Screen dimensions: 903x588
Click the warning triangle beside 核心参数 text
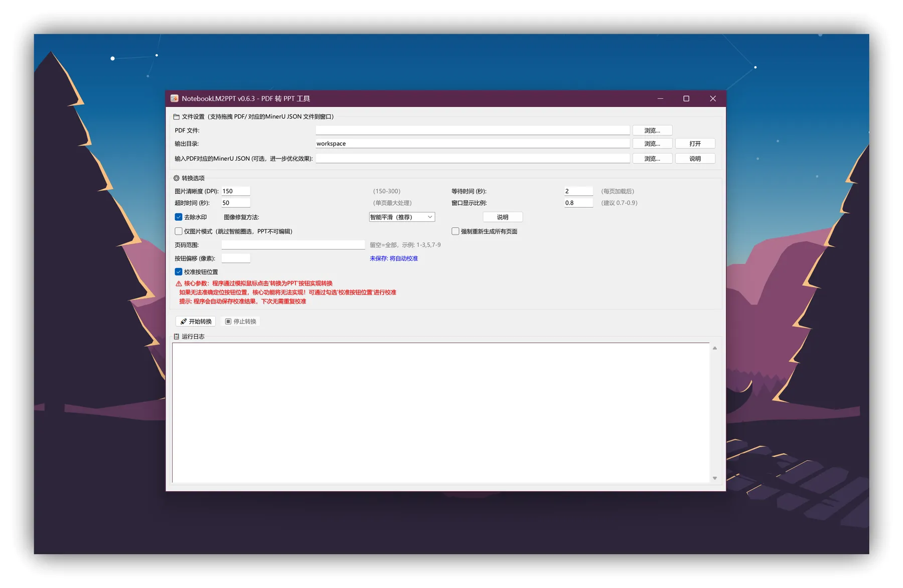pos(179,283)
